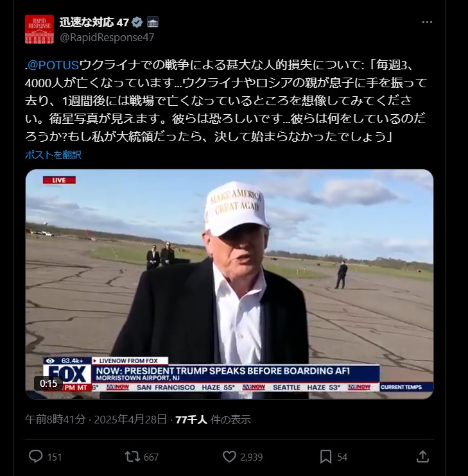Click the share upload icon
This screenshot has height=476, width=468.
(x=422, y=456)
